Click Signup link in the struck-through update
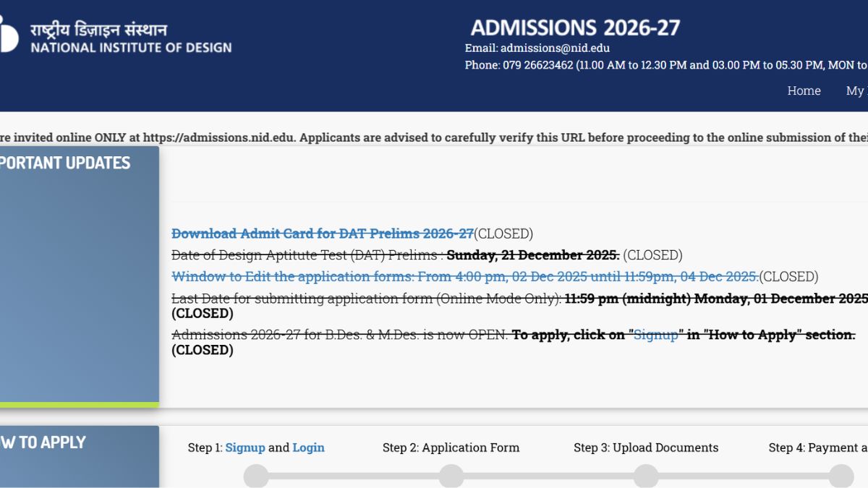 [x=655, y=335]
